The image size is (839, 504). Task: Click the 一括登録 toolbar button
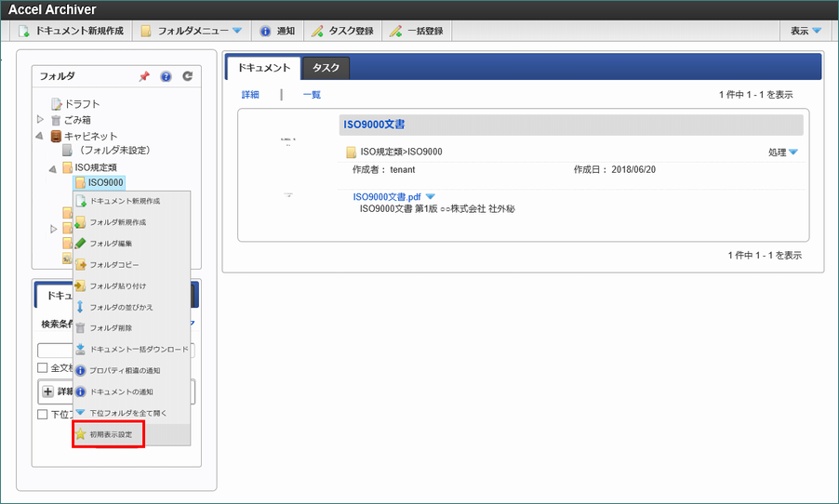tap(416, 31)
